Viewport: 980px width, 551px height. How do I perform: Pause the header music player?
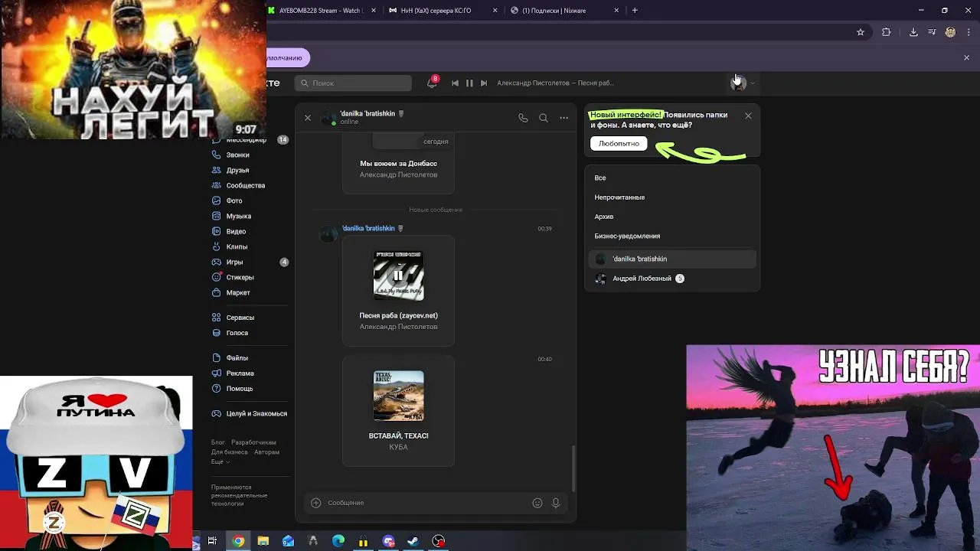(x=469, y=83)
